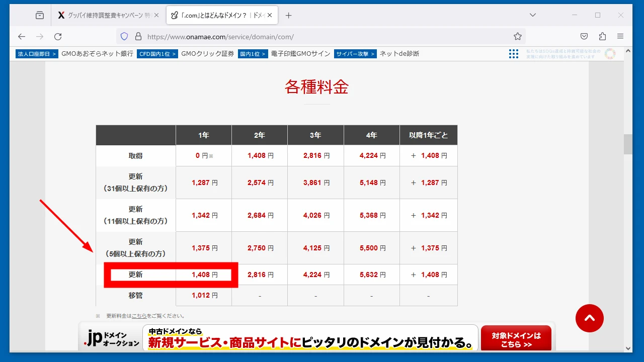Click the 対象ドメインはこちら banner button
This screenshot has width=644, height=362.
[x=516, y=340]
